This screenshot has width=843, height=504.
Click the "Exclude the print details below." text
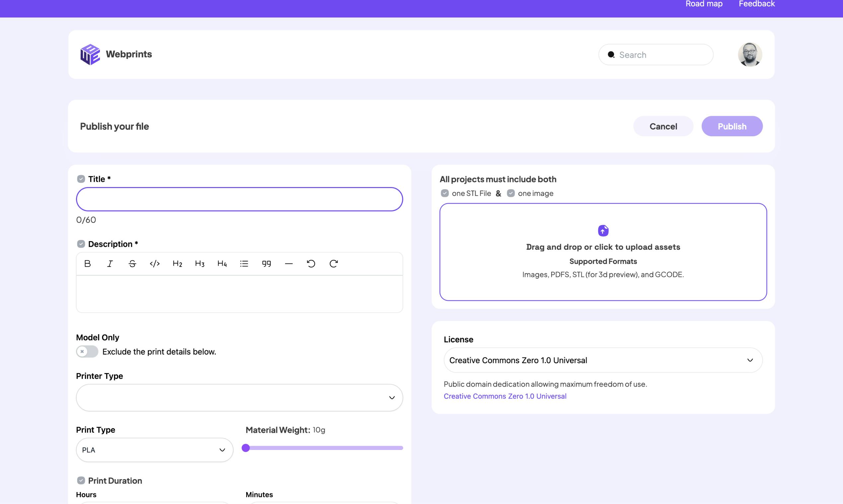159,351
